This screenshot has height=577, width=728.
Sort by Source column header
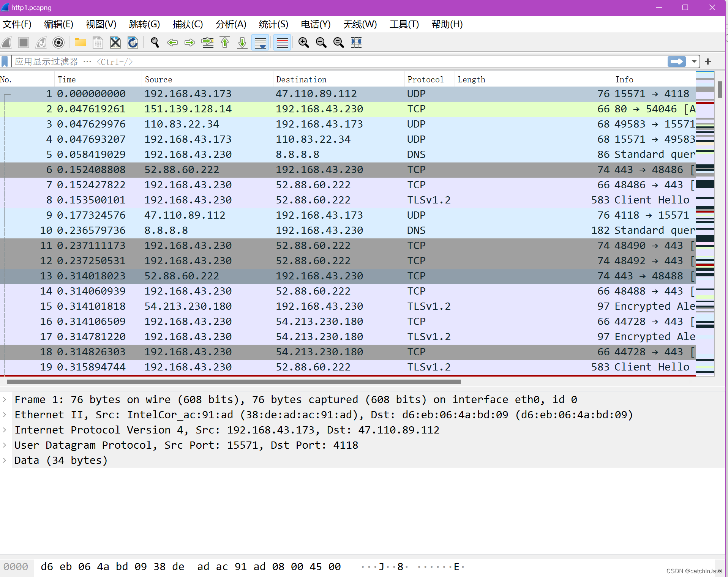point(207,79)
